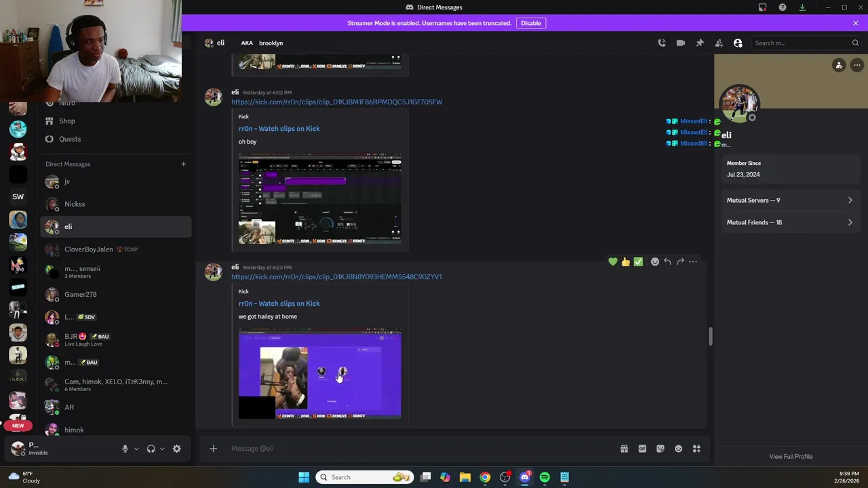Open the weather widget 61°F Cloudy
Image resolution: width=868 pixels, height=488 pixels.
[24, 477]
